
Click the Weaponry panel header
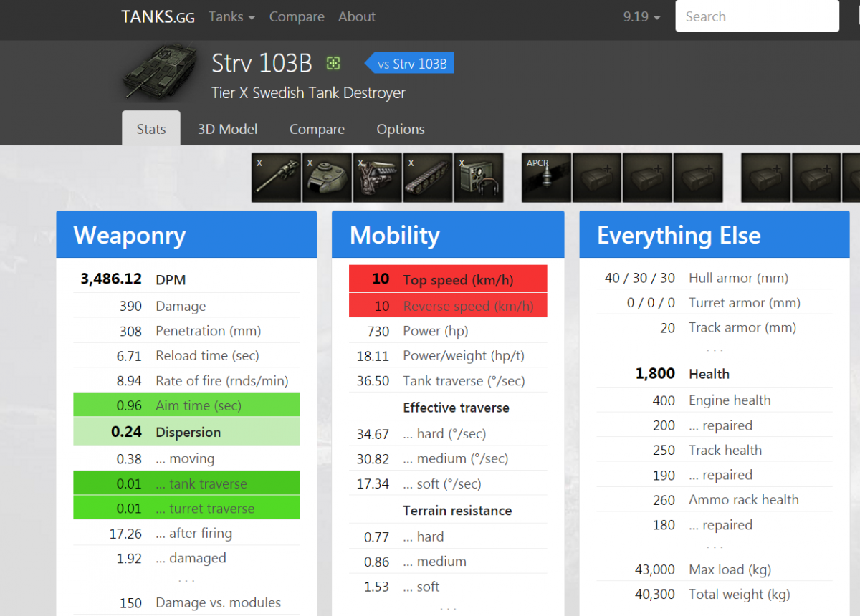click(186, 235)
